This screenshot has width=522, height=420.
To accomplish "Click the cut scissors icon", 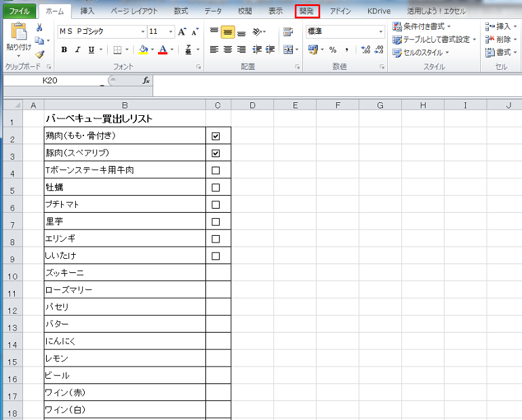I will coord(39,27).
